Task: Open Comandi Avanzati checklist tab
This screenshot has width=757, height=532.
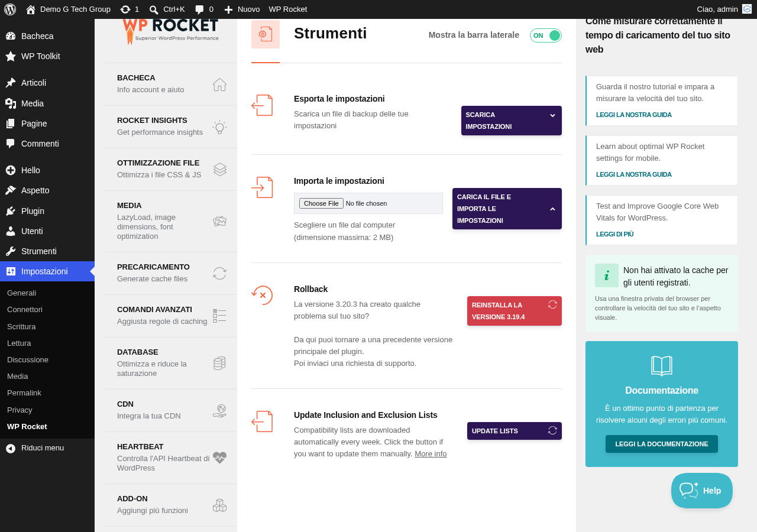Action: coord(171,316)
